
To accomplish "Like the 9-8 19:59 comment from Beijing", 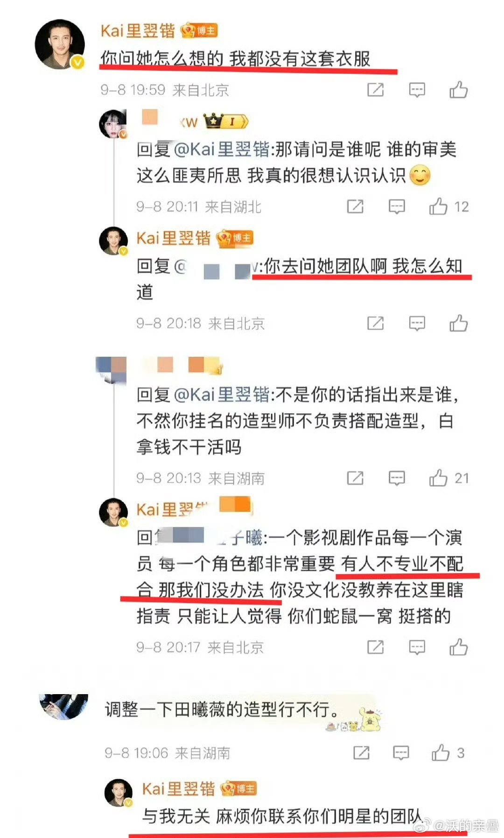I will [x=458, y=90].
